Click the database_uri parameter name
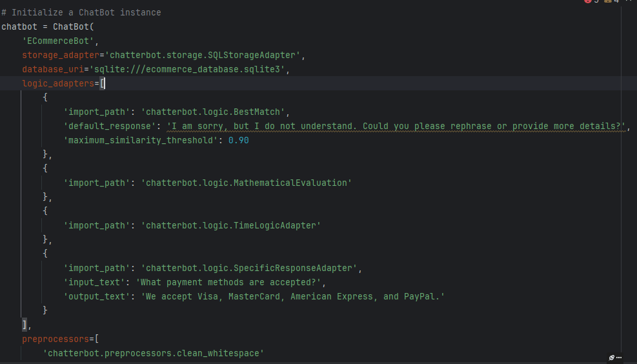Screen dimensions: 637x364 click(53, 70)
